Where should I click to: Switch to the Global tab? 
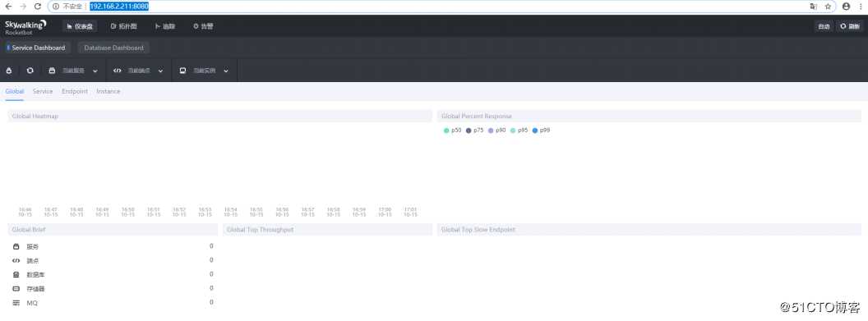pos(15,91)
